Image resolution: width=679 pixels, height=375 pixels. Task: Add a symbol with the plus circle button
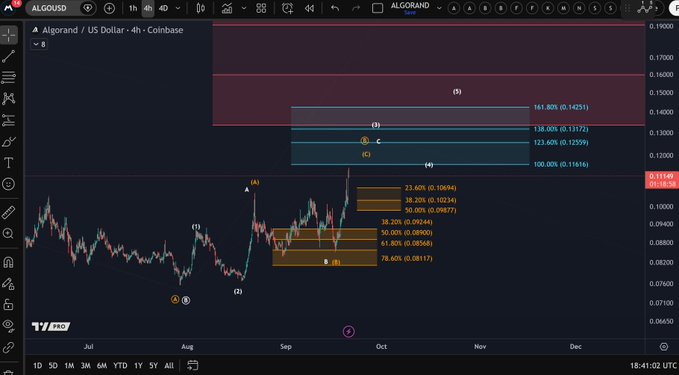pos(110,8)
